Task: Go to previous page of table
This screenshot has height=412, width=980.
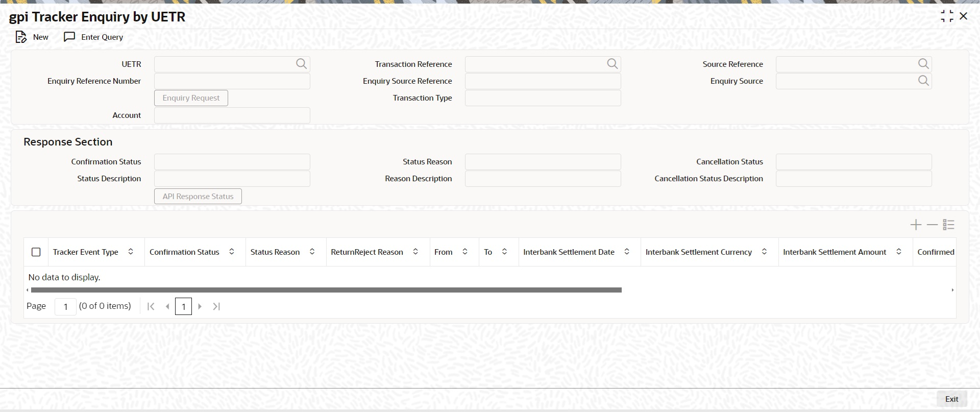Action: tap(167, 306)
